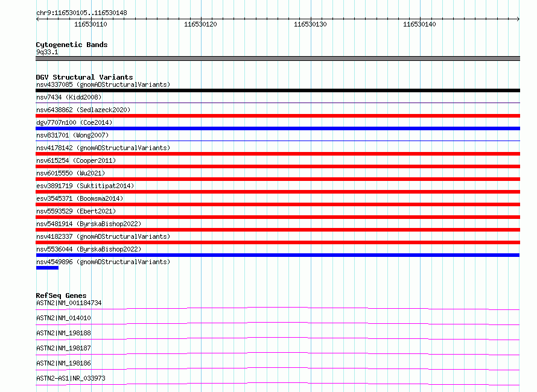This screenshot has width=537, height=392.
Task: Select the DGV Structural Variants track title
Action: point(84,77)
